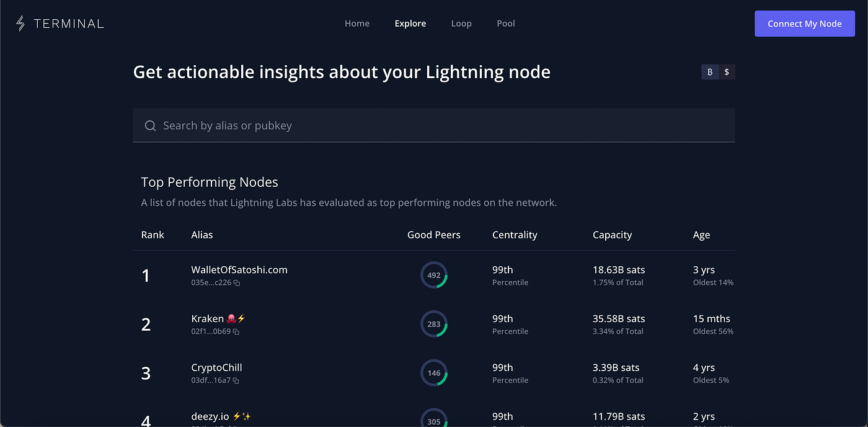The height and width of the screenshot is (427, 868).
Task: Open the Kraken node link
Action: 219,319
